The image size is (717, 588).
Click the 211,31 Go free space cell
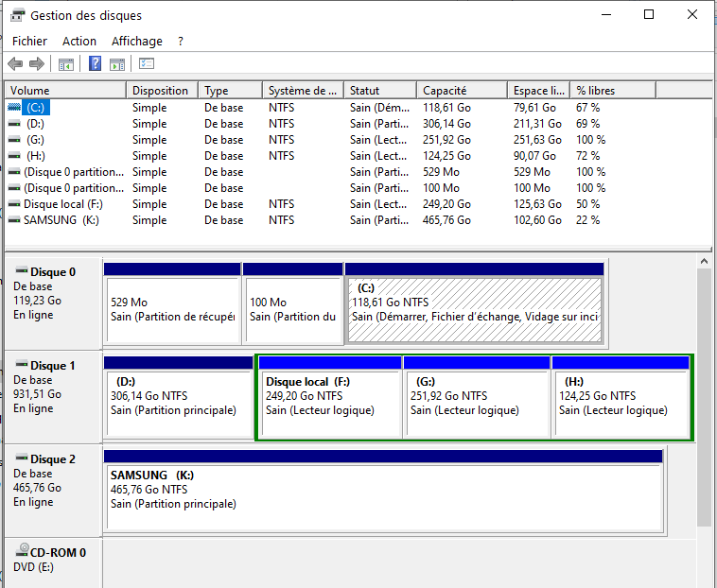tap(537, 124)
